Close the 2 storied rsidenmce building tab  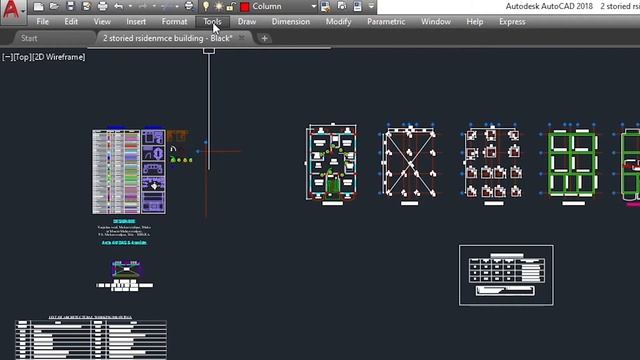pos(242,38)
